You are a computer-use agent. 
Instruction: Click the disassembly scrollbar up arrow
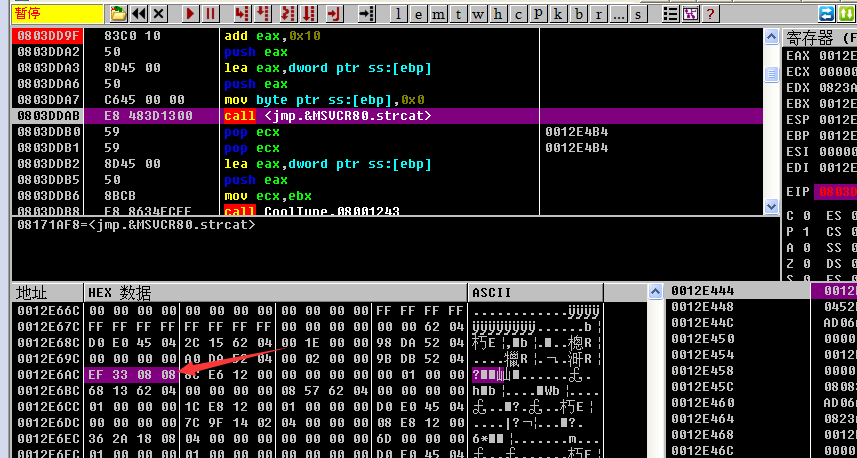(x=771, y=38)
